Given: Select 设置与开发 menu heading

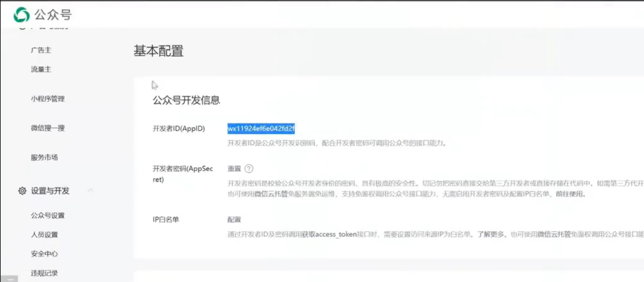Looking at the screenshot, I should pos(50,191).
